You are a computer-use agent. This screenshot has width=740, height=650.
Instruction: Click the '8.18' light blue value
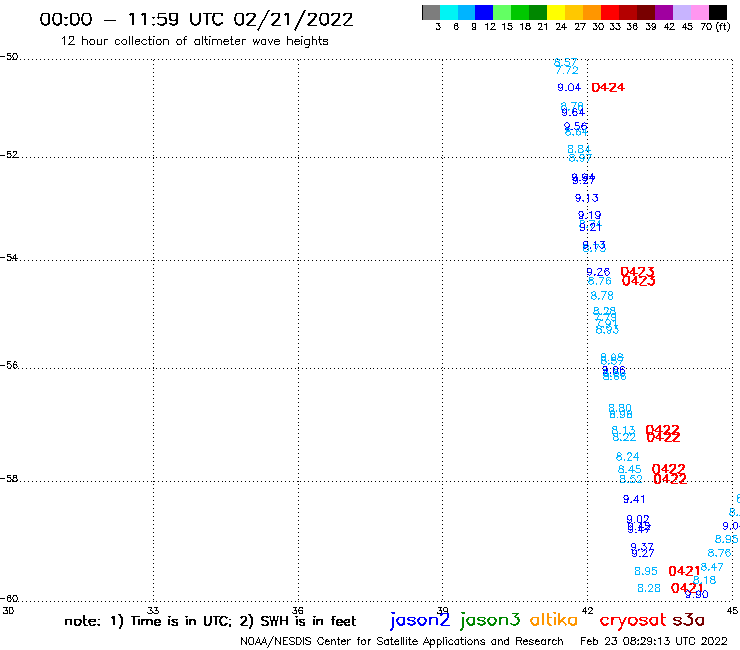[x=705, y=580]
